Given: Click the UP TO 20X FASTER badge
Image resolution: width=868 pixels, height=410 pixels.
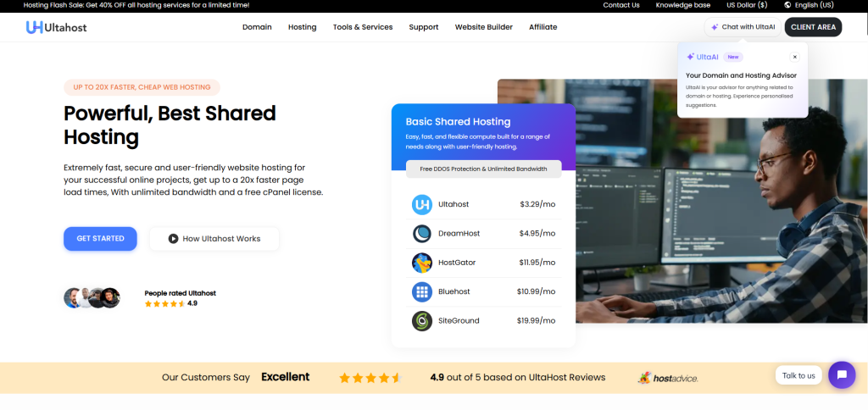Looking at the screenshot, I should pos(142,87).
